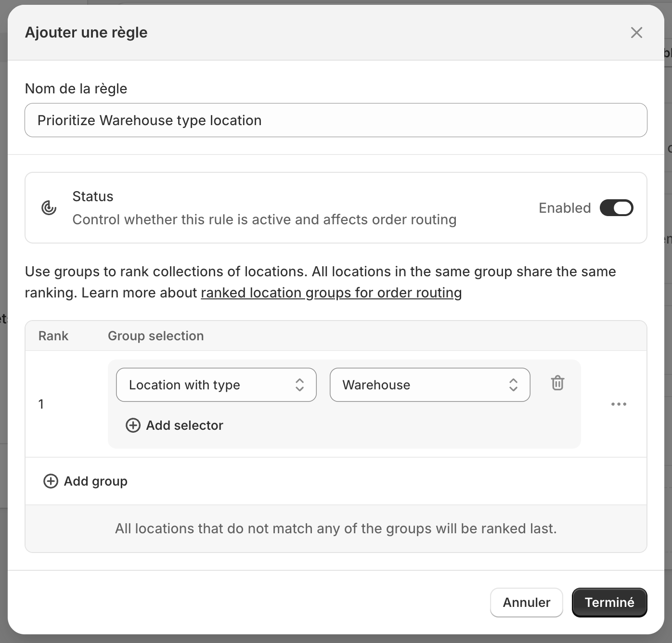
Task: Close the Ajouter une règle dialog
Action: pyautogui.click(x=636, y=33)
